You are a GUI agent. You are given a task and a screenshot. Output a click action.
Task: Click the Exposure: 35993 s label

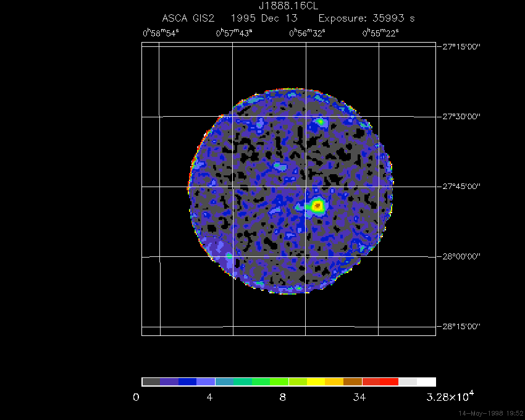click(362, 19)
